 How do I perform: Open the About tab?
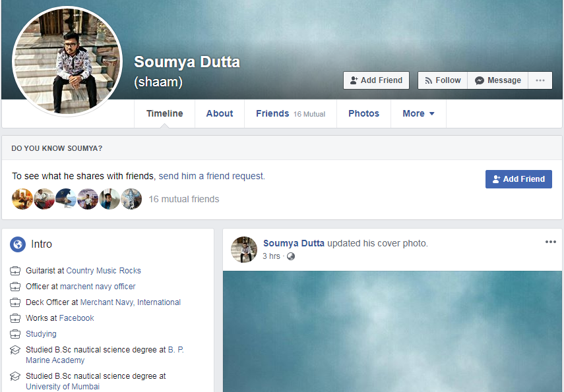[x=220, y=113]
